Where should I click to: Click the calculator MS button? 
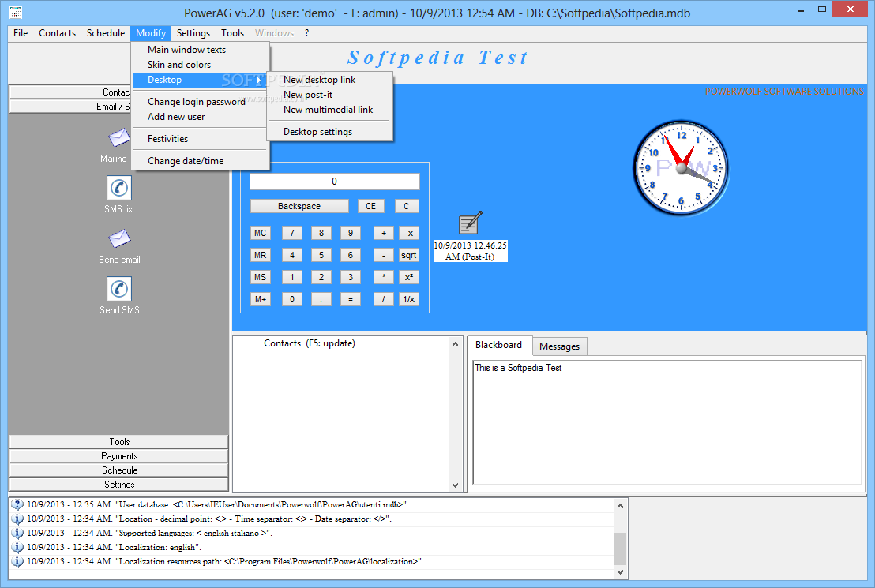click(x=260, y=277)
